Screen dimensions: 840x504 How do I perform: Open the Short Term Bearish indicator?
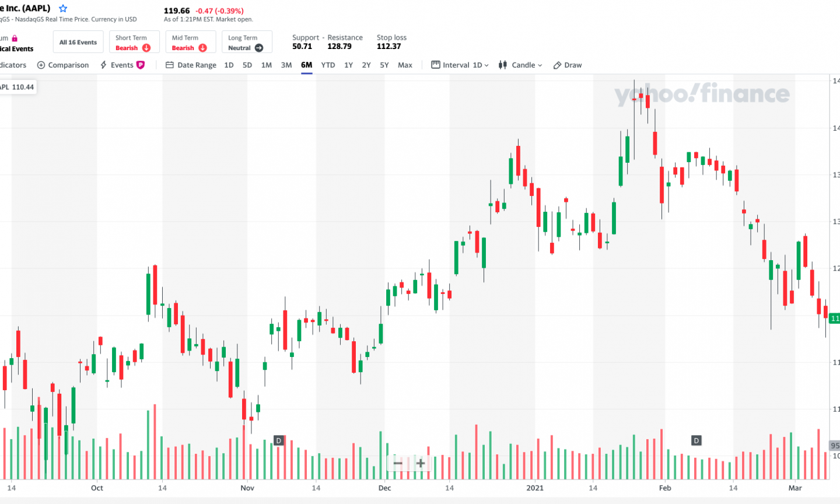[x=134, y=43]
